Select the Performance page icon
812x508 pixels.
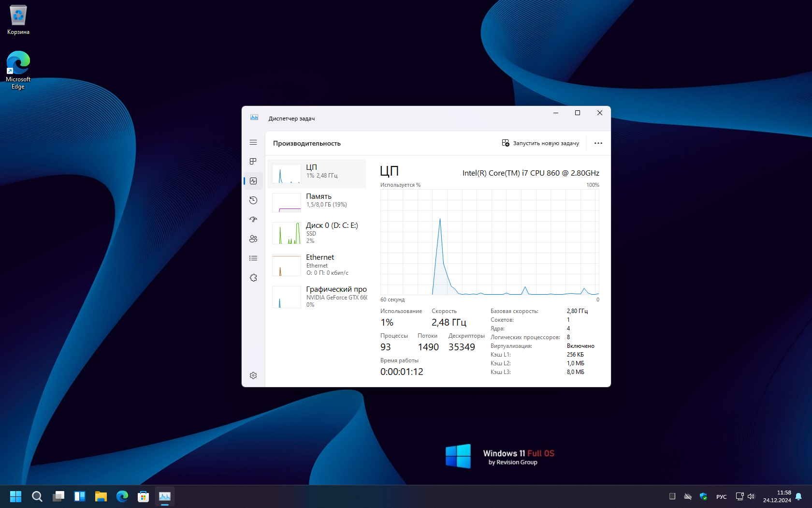tap(253, 181)
